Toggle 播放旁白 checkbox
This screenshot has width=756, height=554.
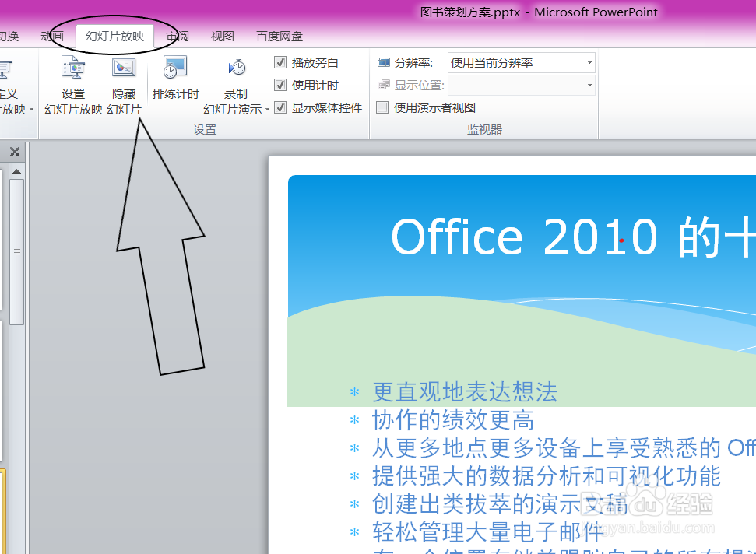[280, 62]
